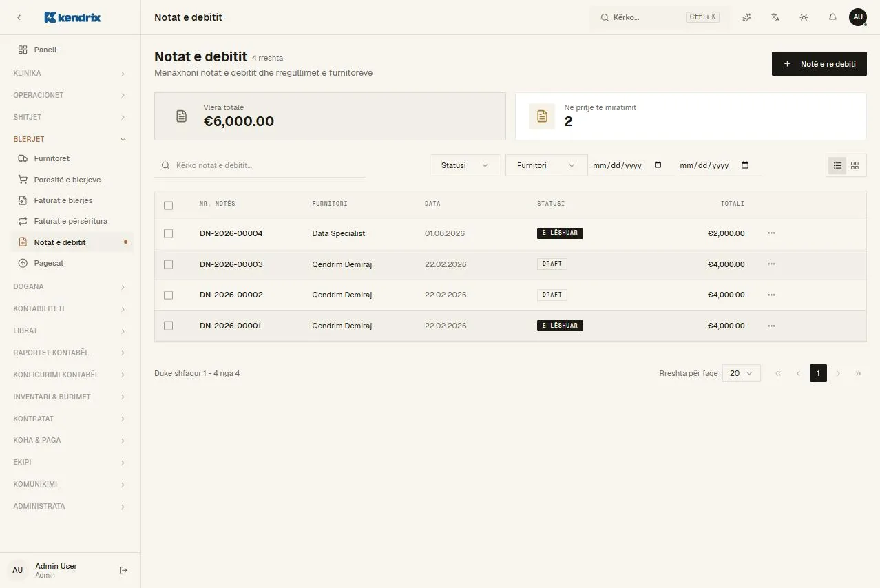Open row actions for DN-2026-00004
The image size is (880, 588).
[771, 233]
